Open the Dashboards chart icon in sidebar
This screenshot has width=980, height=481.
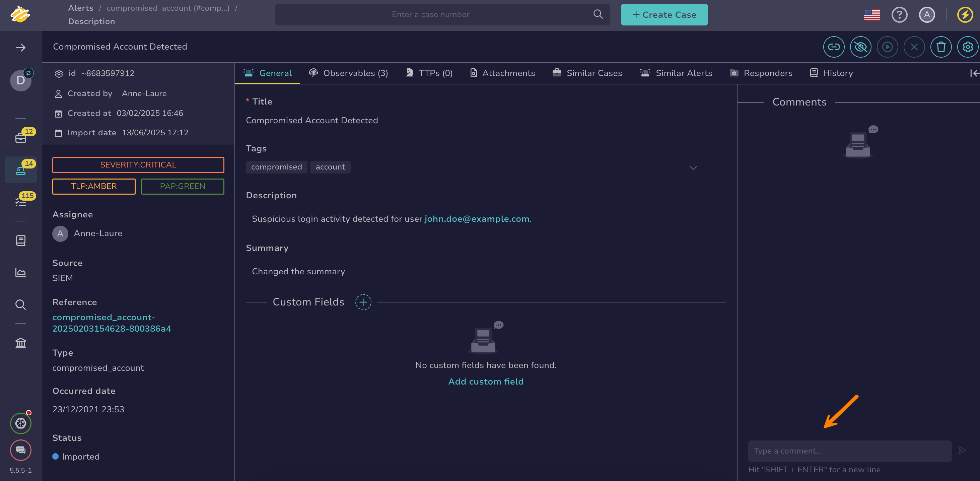click(20, 272)
